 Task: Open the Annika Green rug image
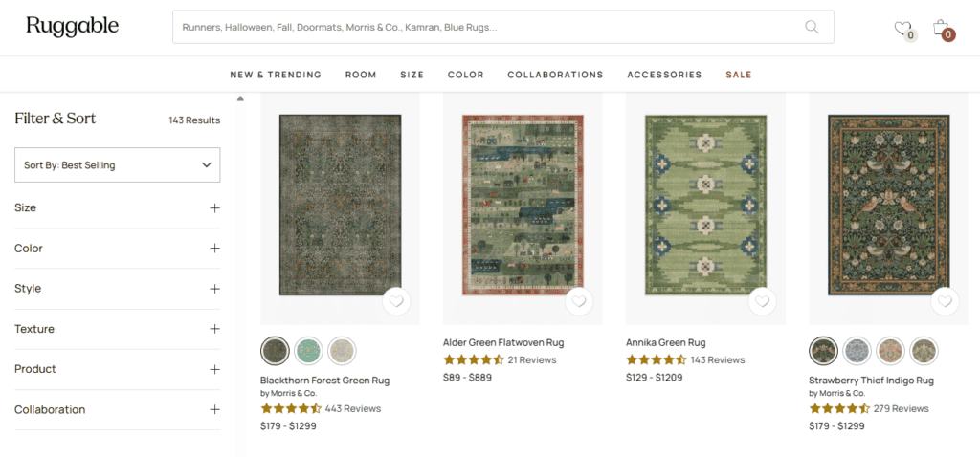(x=705, y=205)
